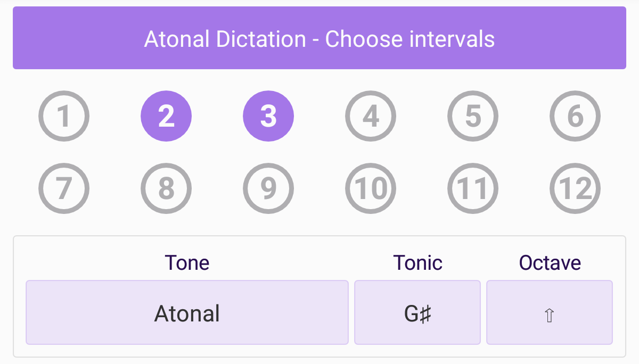The width and height of the screenshot is (639, 364).
Task: Choose interval 8 circle
Action: point(166,188)
